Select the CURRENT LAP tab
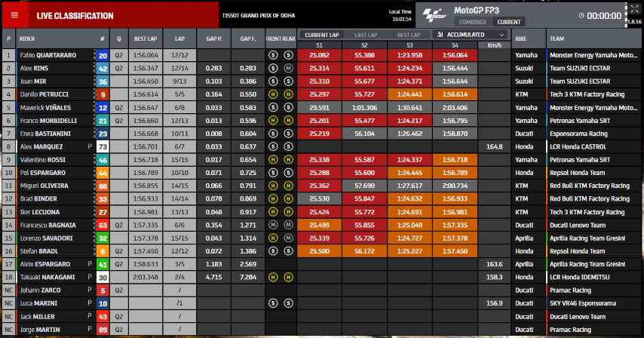 321,35
